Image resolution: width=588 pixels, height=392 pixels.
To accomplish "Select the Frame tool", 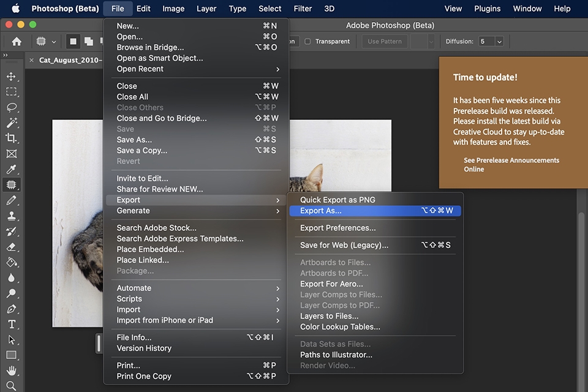I will point(11,154).
